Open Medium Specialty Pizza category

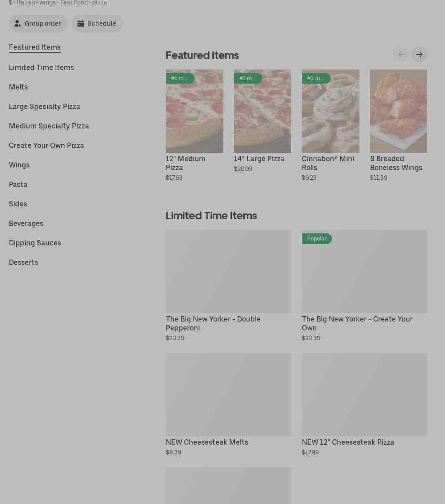[49, 126]
